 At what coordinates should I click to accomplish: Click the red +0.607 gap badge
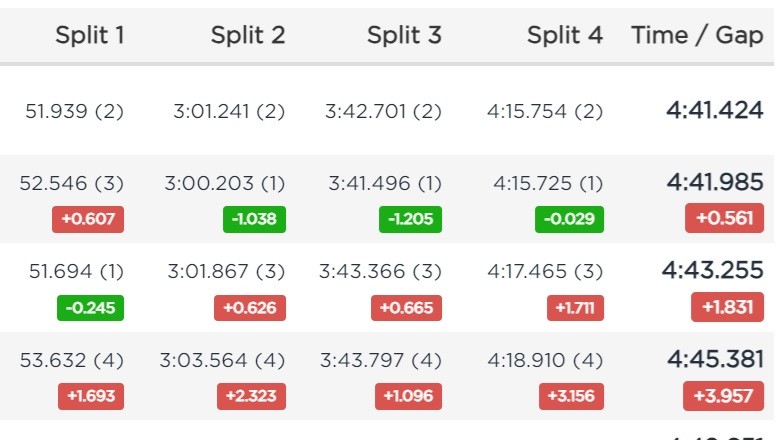[88, 219]
